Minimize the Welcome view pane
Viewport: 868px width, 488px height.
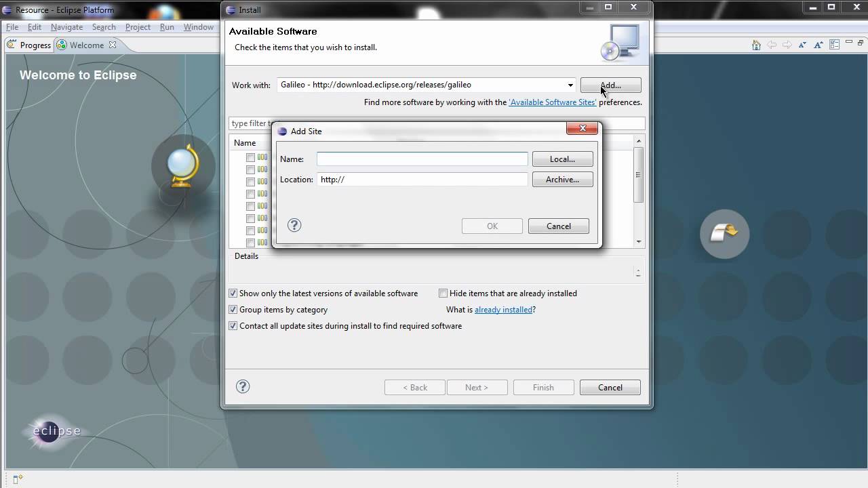coord(850,43)
